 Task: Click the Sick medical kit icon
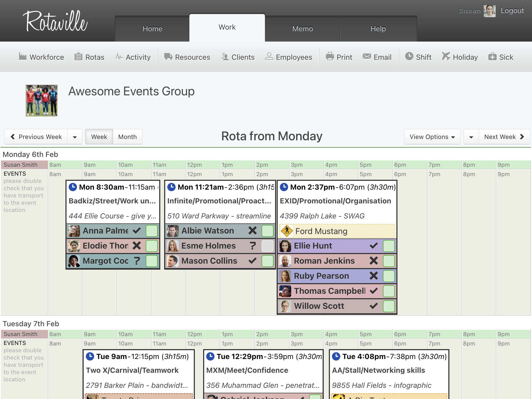click(492, 57)
